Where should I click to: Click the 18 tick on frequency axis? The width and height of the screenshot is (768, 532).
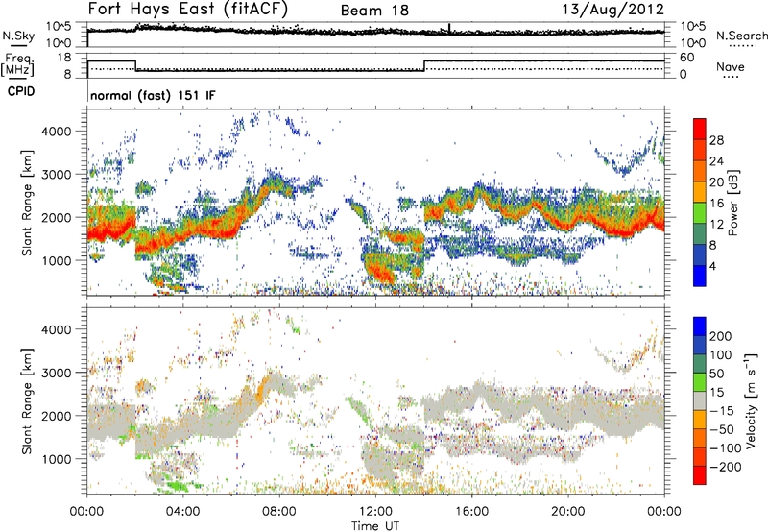tap(64, 58)
